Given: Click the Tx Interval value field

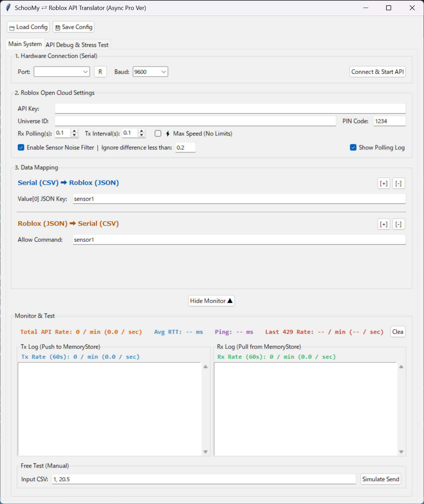Looking at the screenshot, I should click(130, 133).
